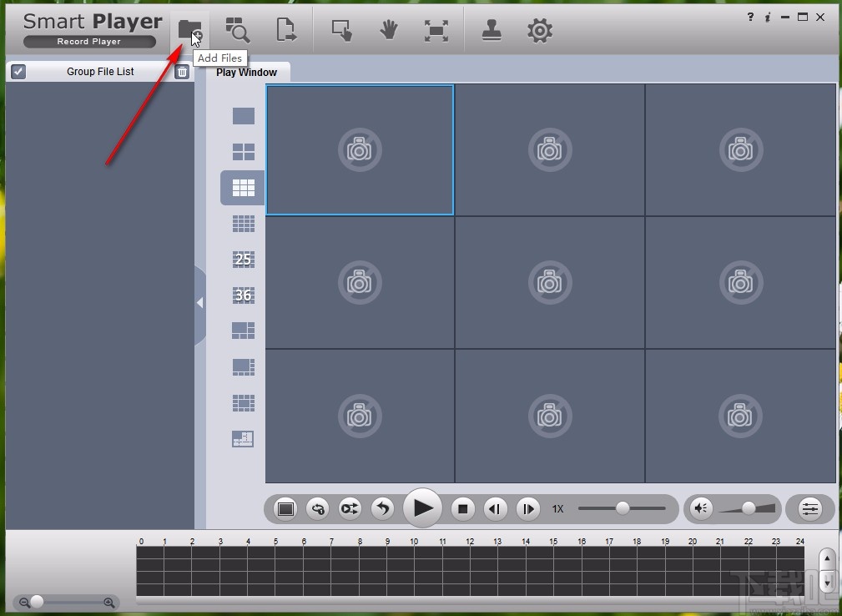
Task: Open settings gear in toolbar
Action: [x=540, y=31]
